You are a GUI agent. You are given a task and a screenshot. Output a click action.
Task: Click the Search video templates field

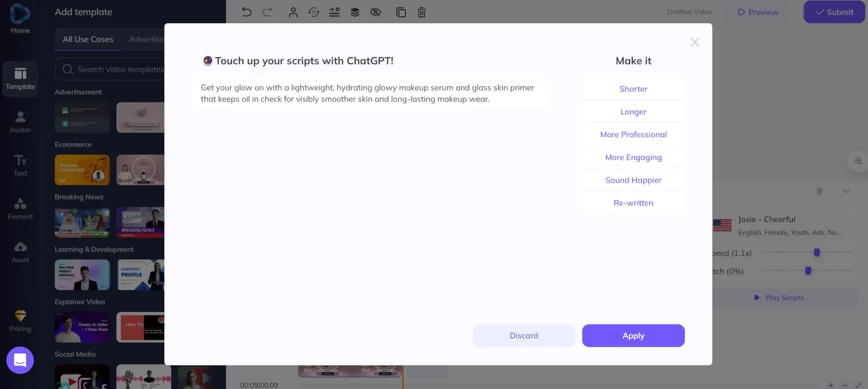110,69
